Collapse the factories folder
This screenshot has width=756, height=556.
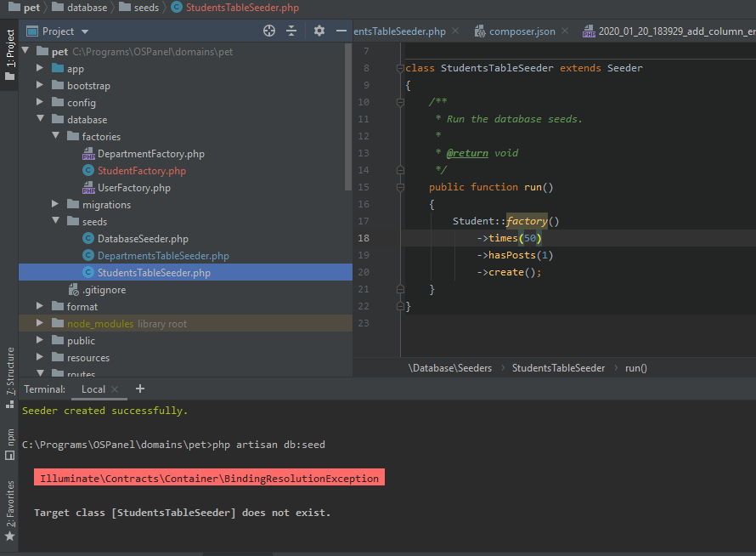click(55, 136)
